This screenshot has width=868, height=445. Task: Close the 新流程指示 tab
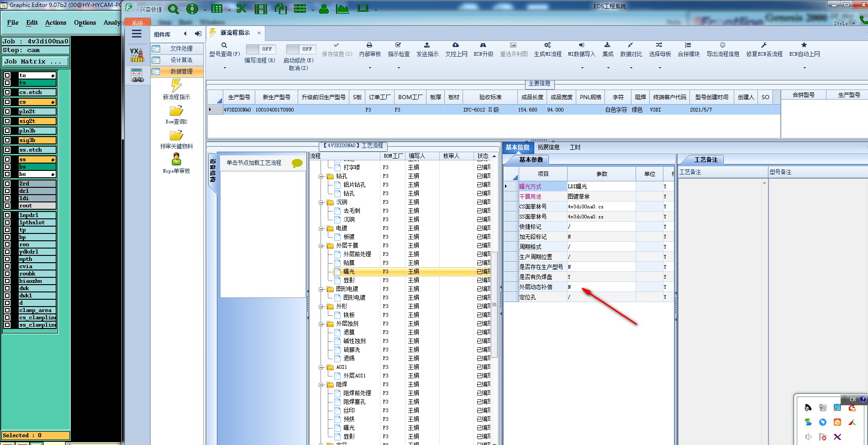click(259, 33)
